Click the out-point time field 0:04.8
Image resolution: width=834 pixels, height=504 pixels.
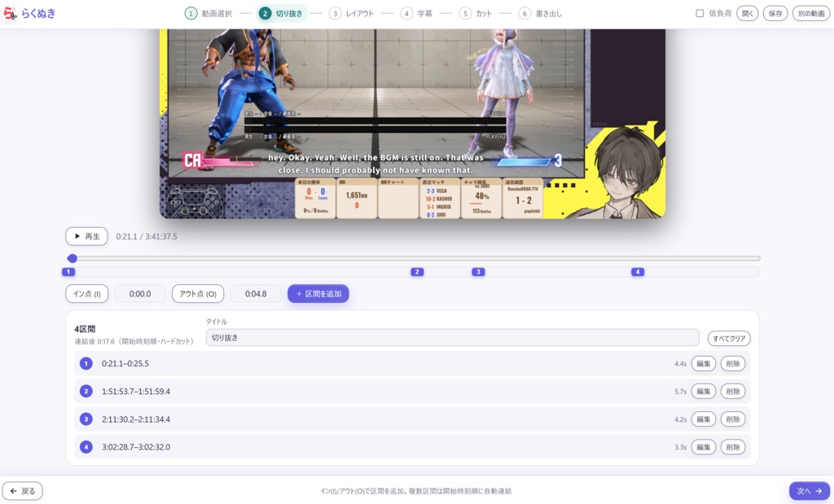point(256,293)
